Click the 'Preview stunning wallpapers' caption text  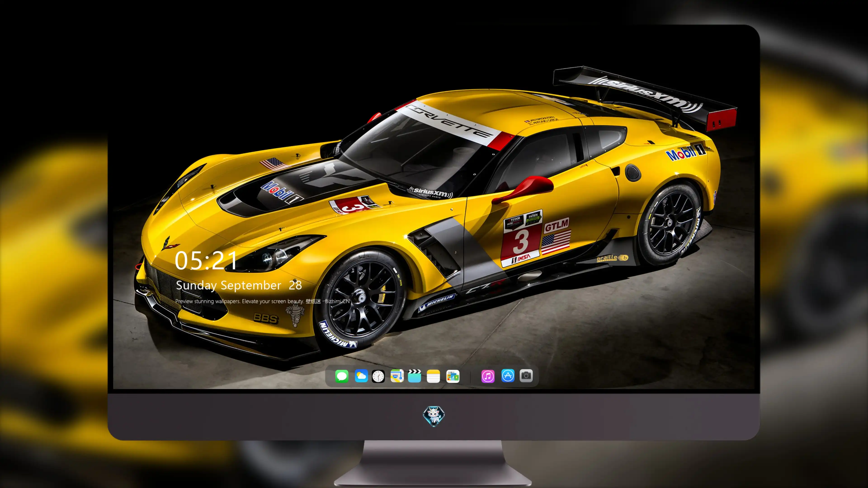[x=262, y=301]
